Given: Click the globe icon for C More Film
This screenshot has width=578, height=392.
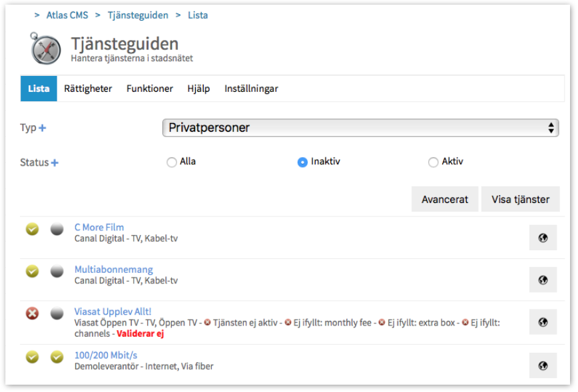Looking at the screenshot, I should click(x=543, y=238).
